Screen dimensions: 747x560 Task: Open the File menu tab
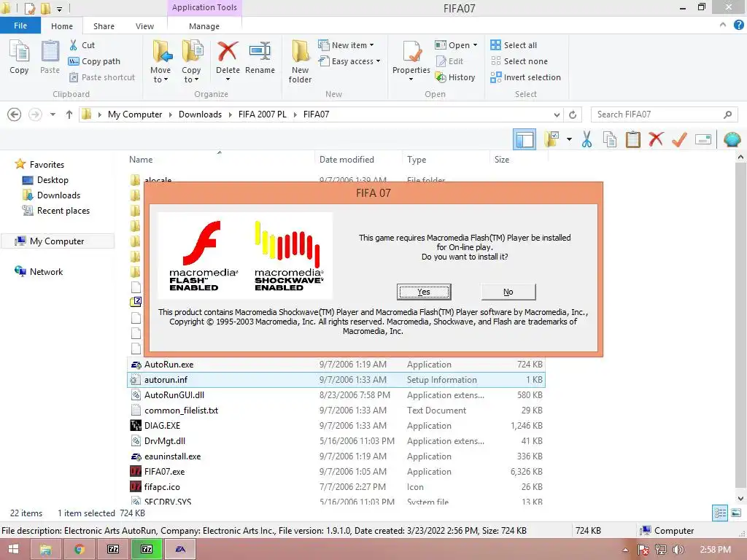[x=20, y=26]
